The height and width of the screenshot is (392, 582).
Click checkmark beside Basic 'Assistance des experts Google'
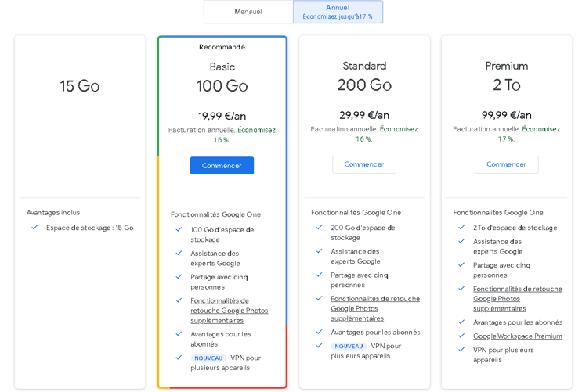tap(179, 253)
